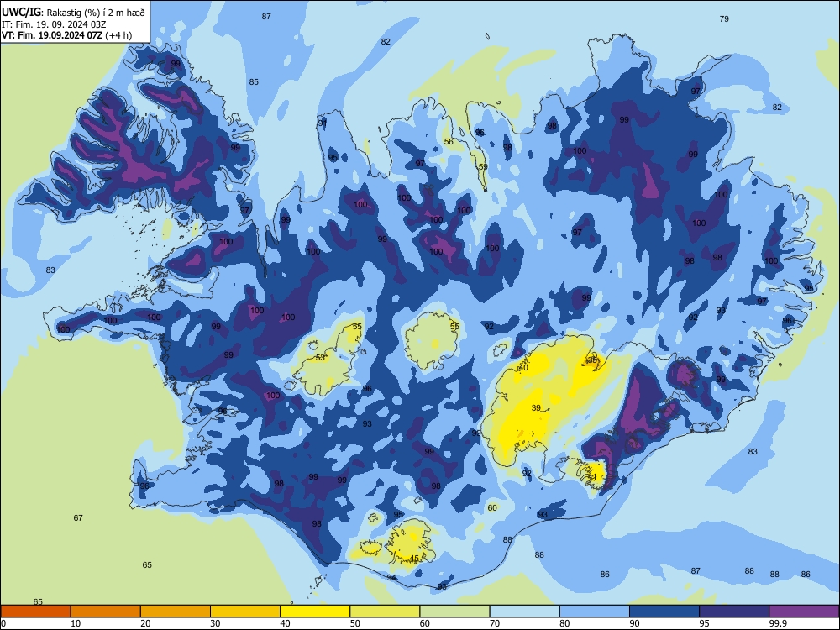The height and width of the screenshot is (630, 840).
Task: Click the '80' legend scale label
Action: click(564, 623)
